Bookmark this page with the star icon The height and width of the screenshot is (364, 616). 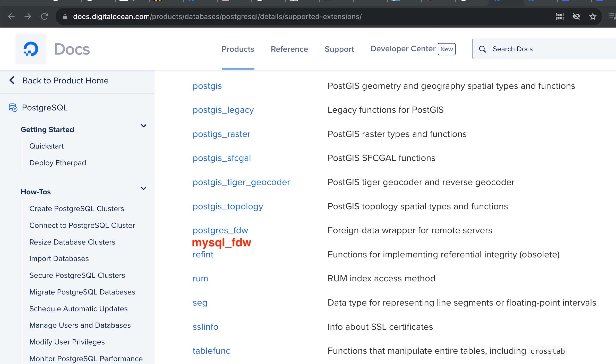pos(593,16)
